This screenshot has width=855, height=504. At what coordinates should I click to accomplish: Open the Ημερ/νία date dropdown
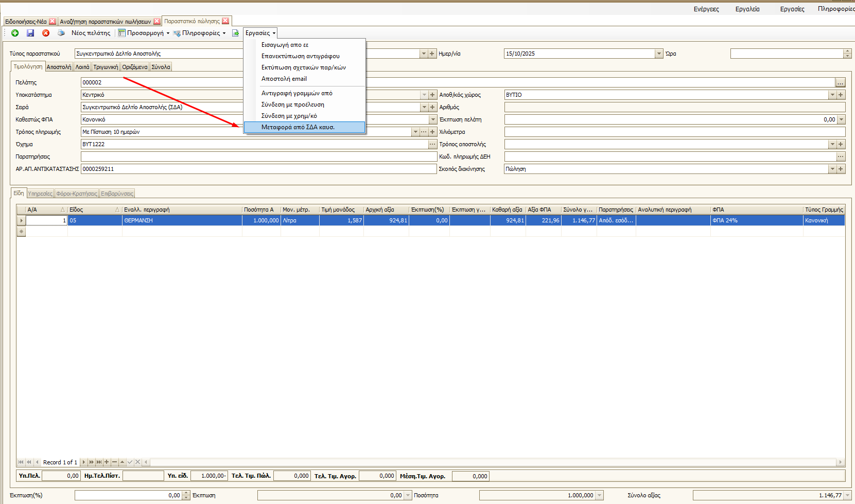coord(659,54)
